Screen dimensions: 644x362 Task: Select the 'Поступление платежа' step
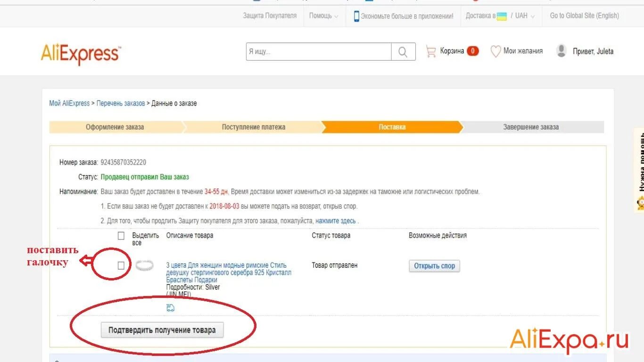click(254, 127)
